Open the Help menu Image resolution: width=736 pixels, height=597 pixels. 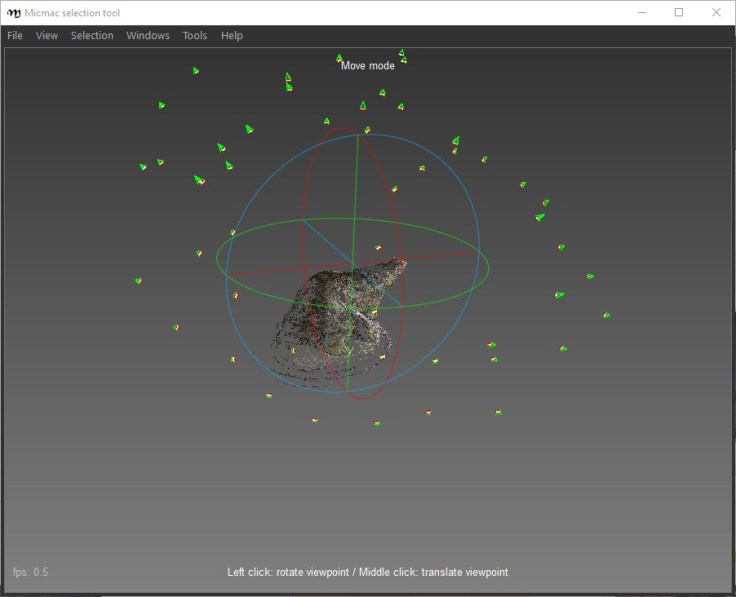pos(232,36)
